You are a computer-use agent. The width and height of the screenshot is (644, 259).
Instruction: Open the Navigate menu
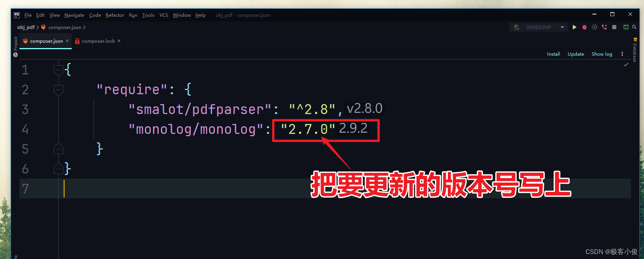(x=74, y=15)
